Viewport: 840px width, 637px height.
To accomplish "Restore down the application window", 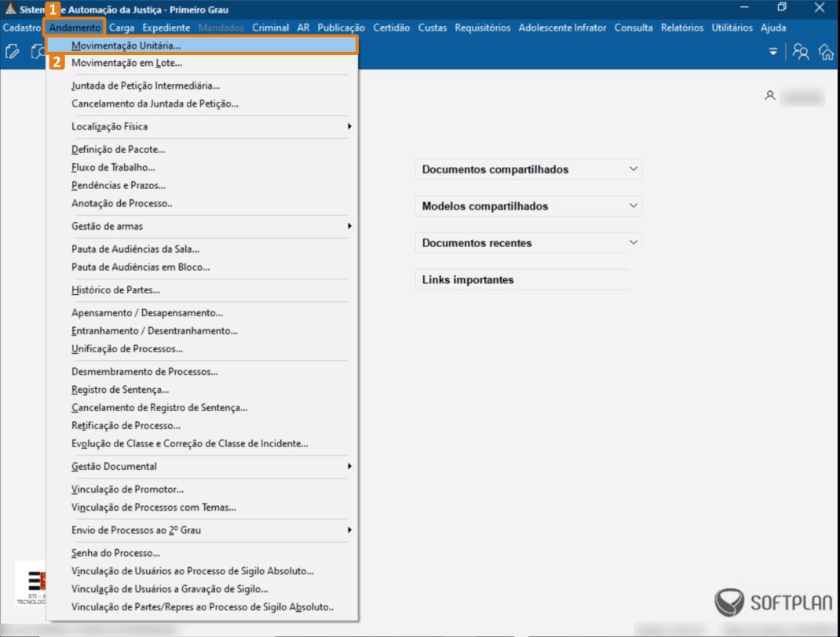I will (782, 8).
